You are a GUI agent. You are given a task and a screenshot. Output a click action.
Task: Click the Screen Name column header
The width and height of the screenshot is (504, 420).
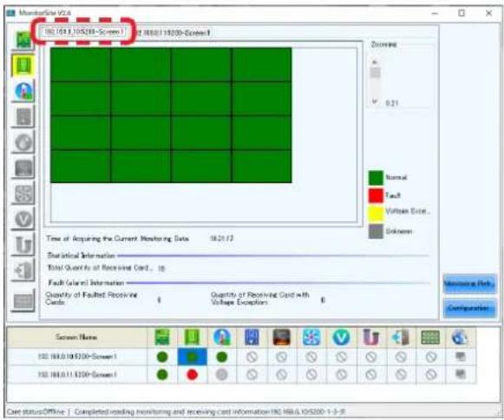click(76, 337)
